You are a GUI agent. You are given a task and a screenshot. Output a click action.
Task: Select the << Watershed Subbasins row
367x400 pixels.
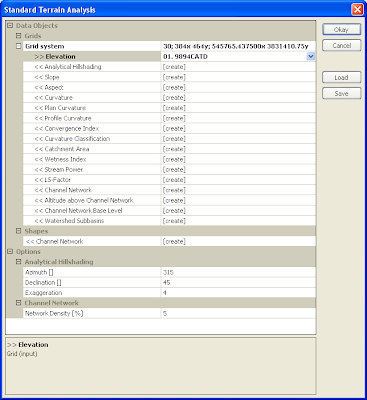[169, 221]
